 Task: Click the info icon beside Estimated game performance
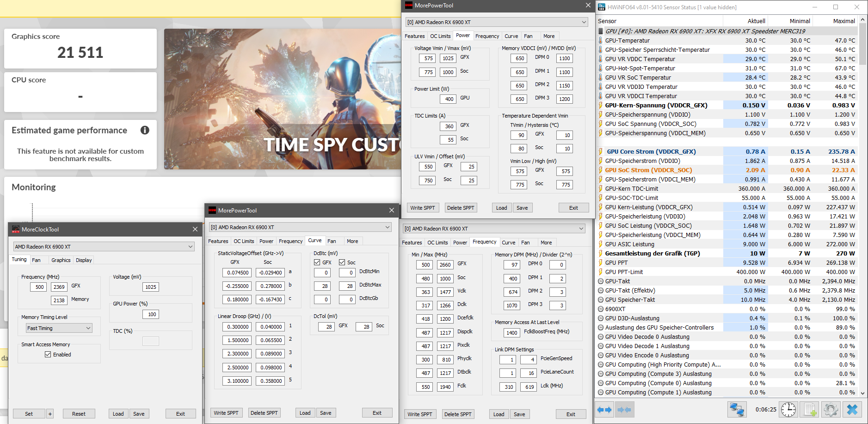(145, 130)
